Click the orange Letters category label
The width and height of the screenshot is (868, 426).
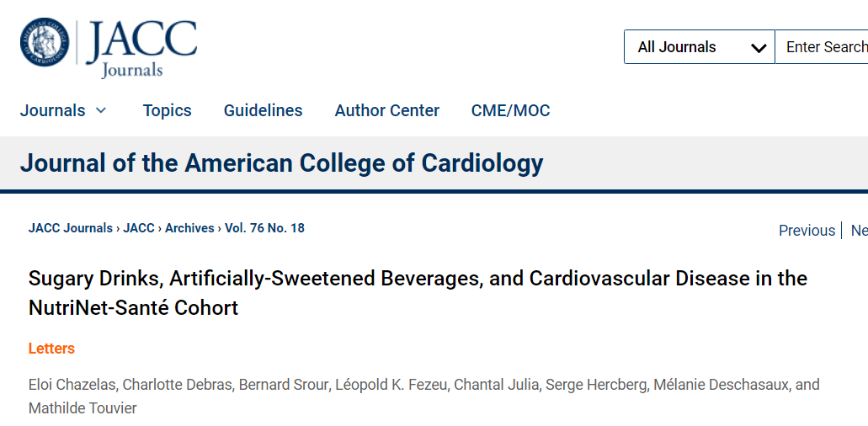(51, 349)
